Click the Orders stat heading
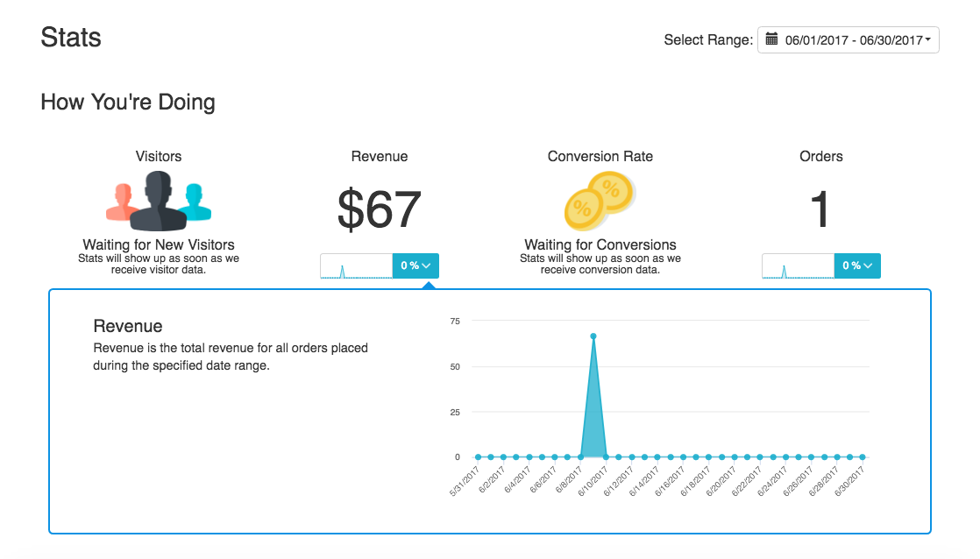Viewport: 980px width, 559px height. click(x=821, y=156)
